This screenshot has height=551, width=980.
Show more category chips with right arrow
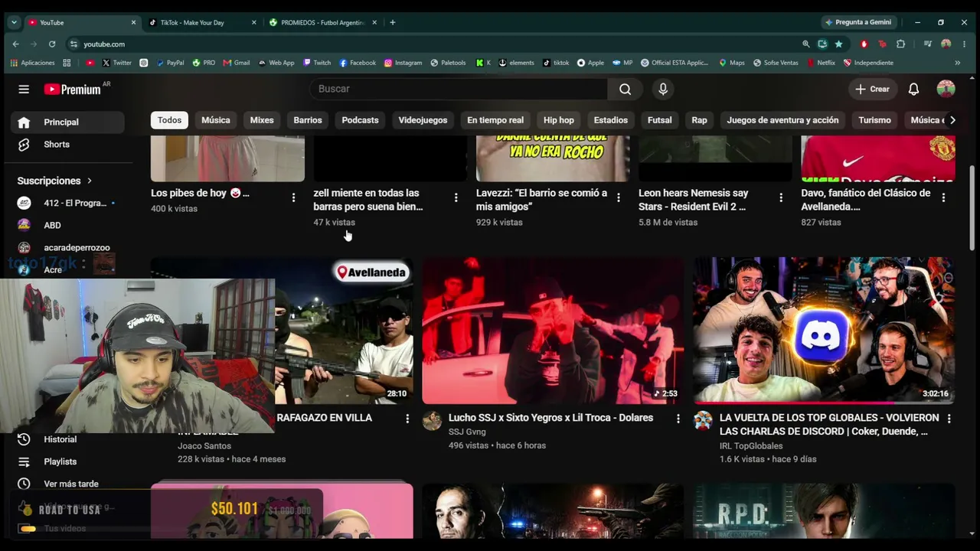(x=952, y=120)
